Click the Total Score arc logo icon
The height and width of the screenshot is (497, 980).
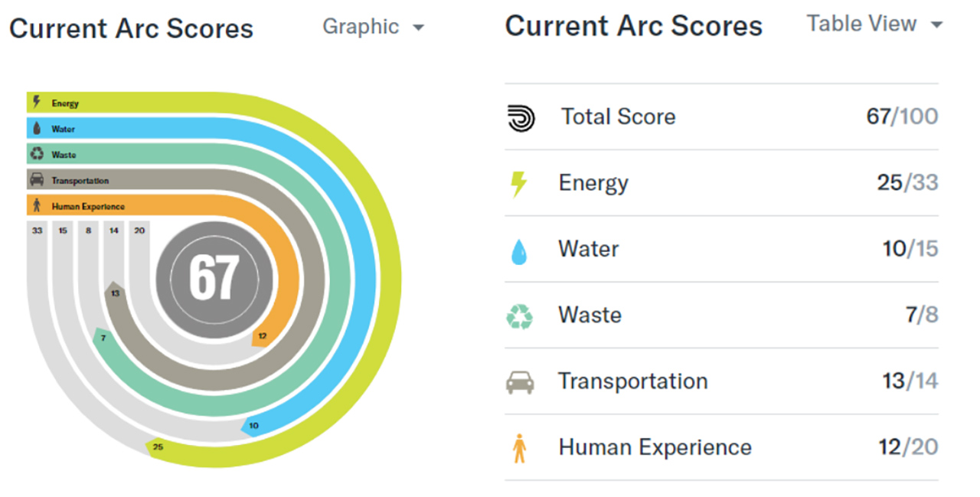coord(521,118)
